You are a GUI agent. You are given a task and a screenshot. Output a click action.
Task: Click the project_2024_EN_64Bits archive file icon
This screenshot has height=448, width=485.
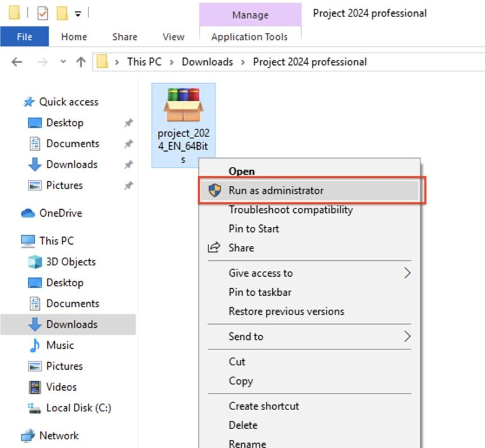coord(183,104)
